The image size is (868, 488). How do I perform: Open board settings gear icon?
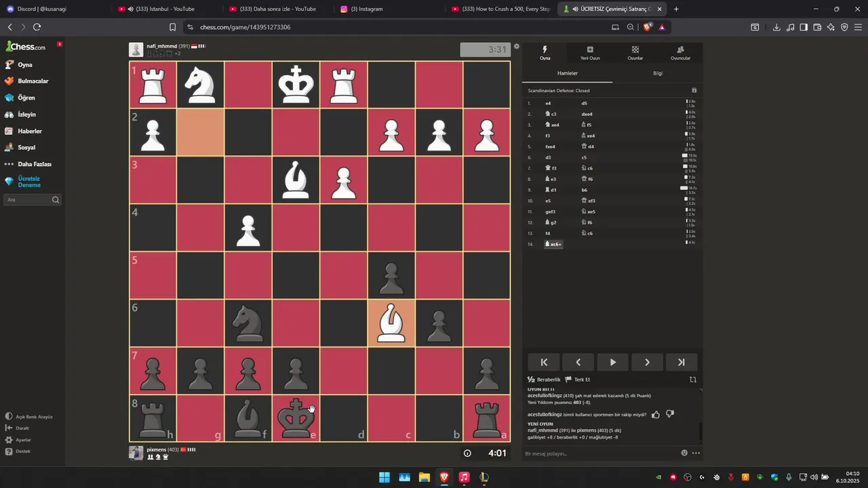516,47
